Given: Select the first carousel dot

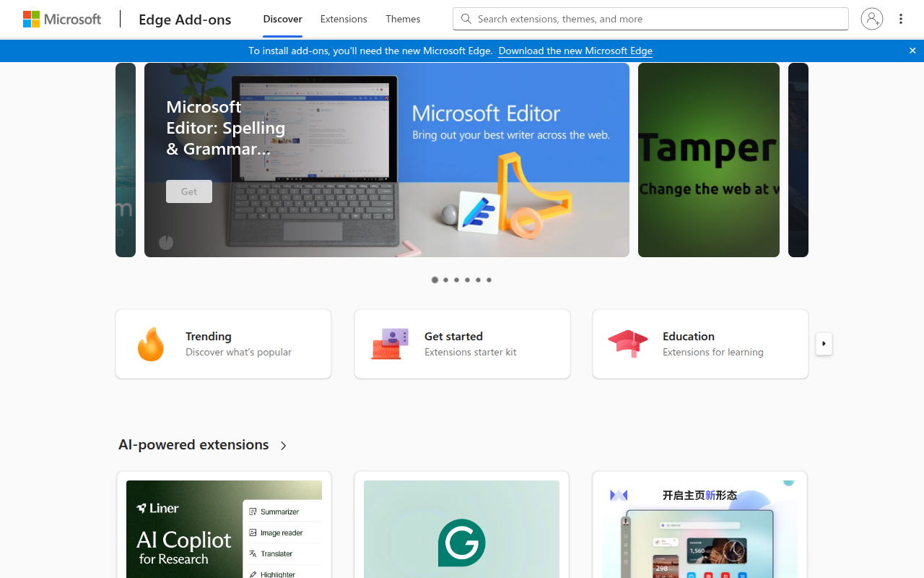Looking at the screenshot, I should point(435,280).
